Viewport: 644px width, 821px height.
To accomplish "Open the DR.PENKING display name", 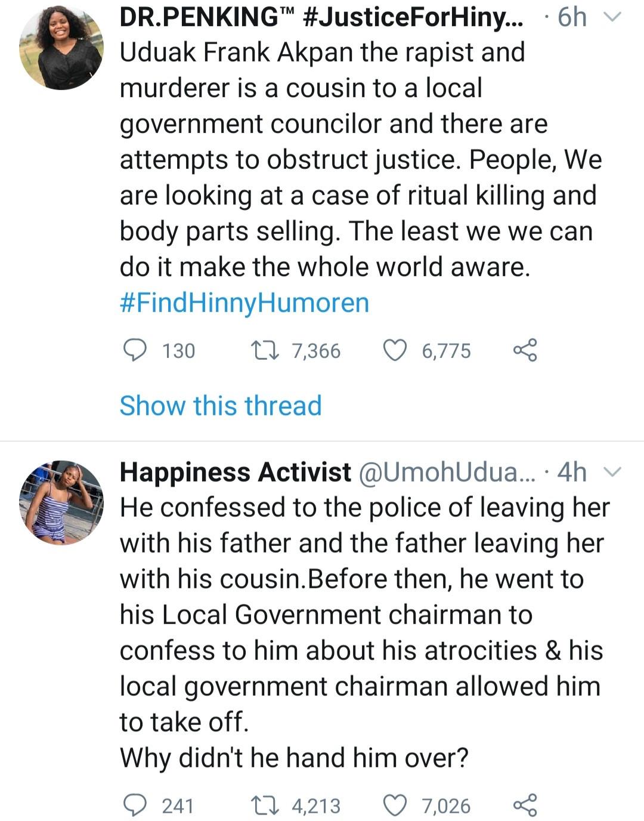I will [x=322, y=18].
